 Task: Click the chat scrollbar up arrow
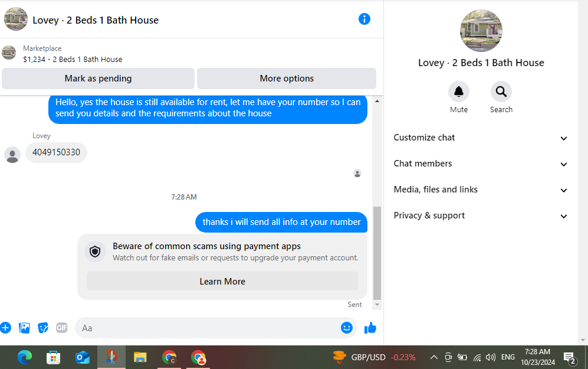pos(377,101)
